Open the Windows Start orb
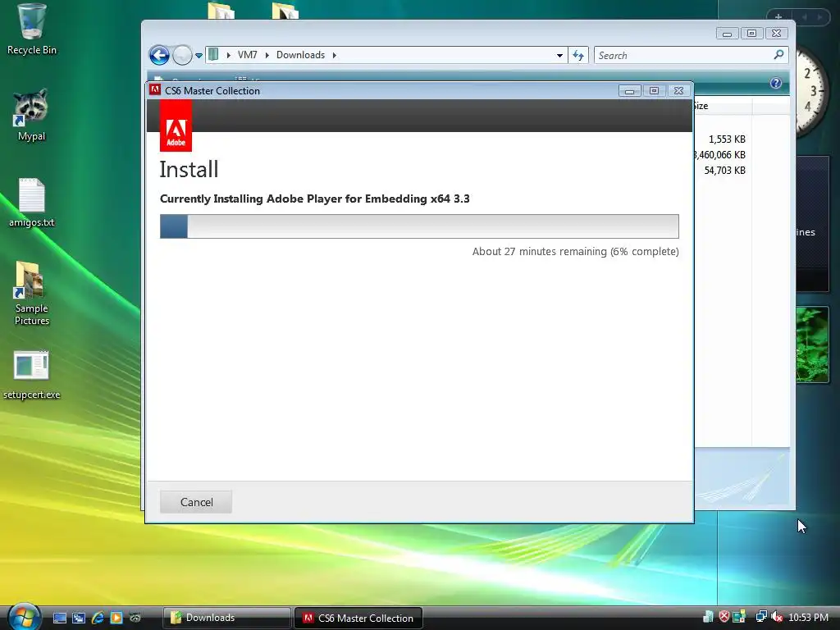 [25, 617]
